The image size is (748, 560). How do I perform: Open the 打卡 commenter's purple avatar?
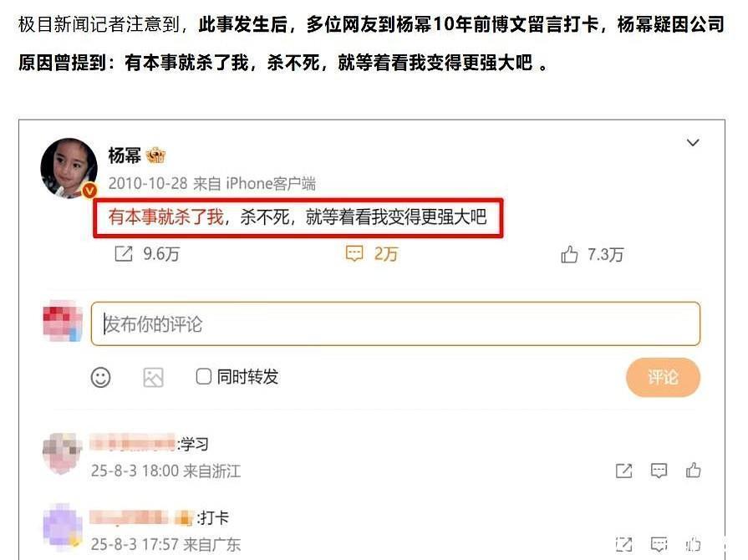pos(63,527)
